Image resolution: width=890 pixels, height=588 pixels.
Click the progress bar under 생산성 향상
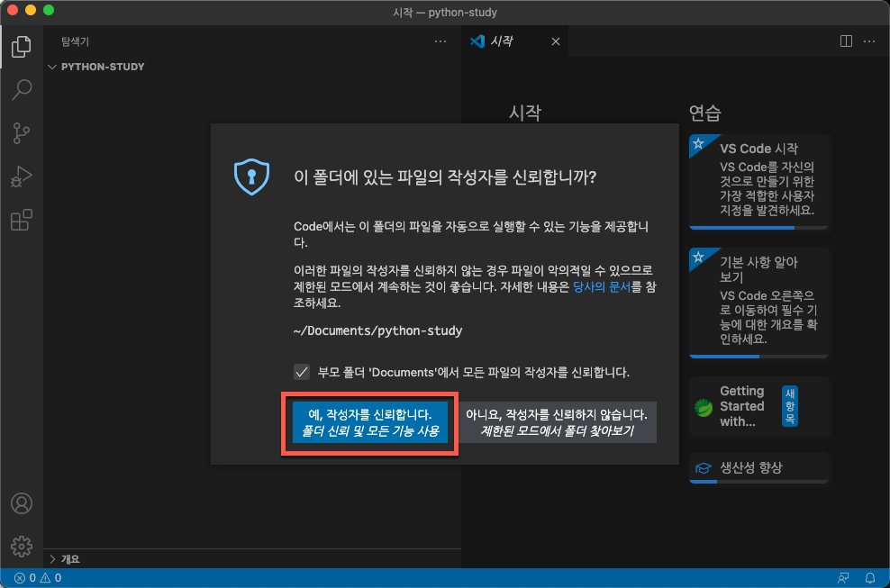pos(758,482)
